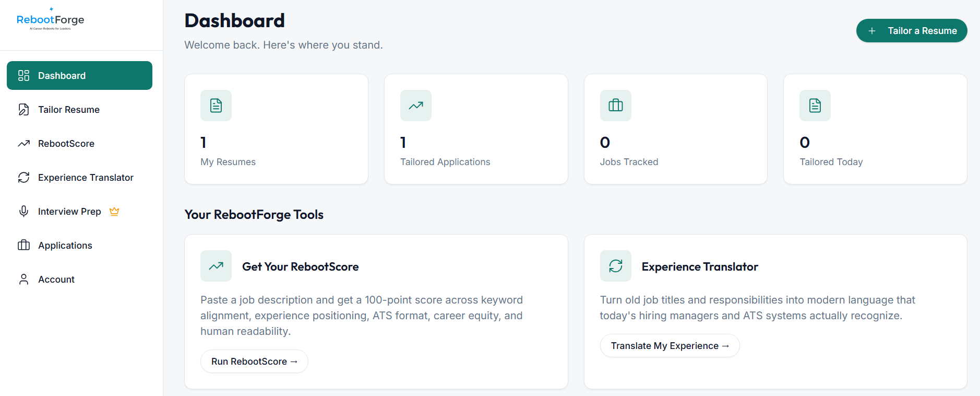The height and width of the screenshot is (396, 980).
Task: Select the Dashboard icon in the sidebar
Action: pos(23,75)
